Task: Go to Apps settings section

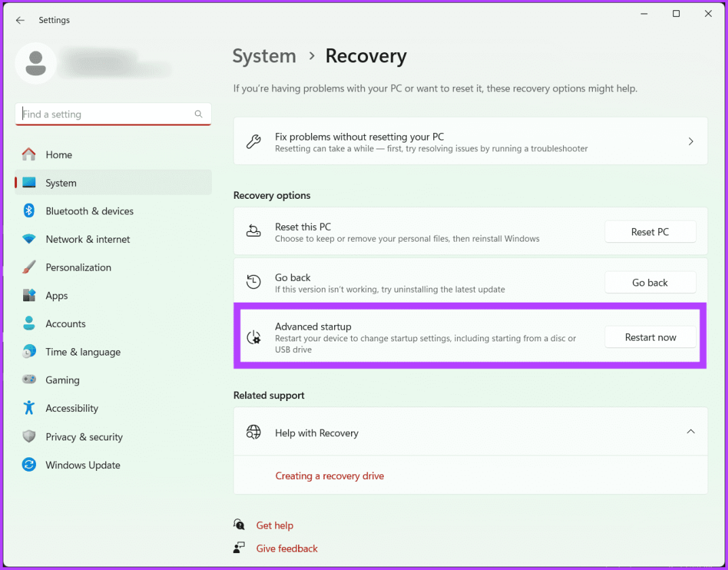Action: (x=57, y=296)
